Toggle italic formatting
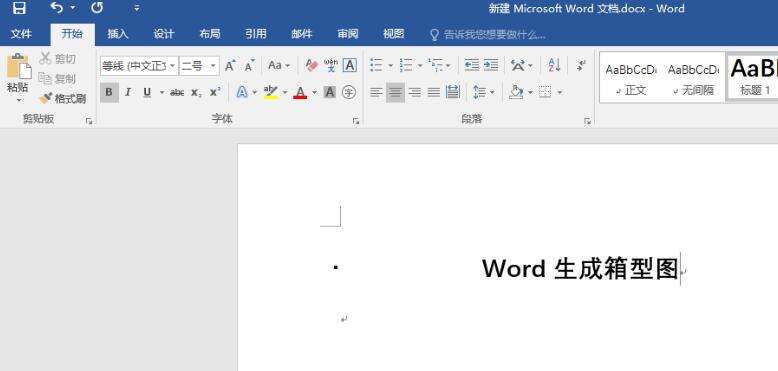 coord(128,92)
